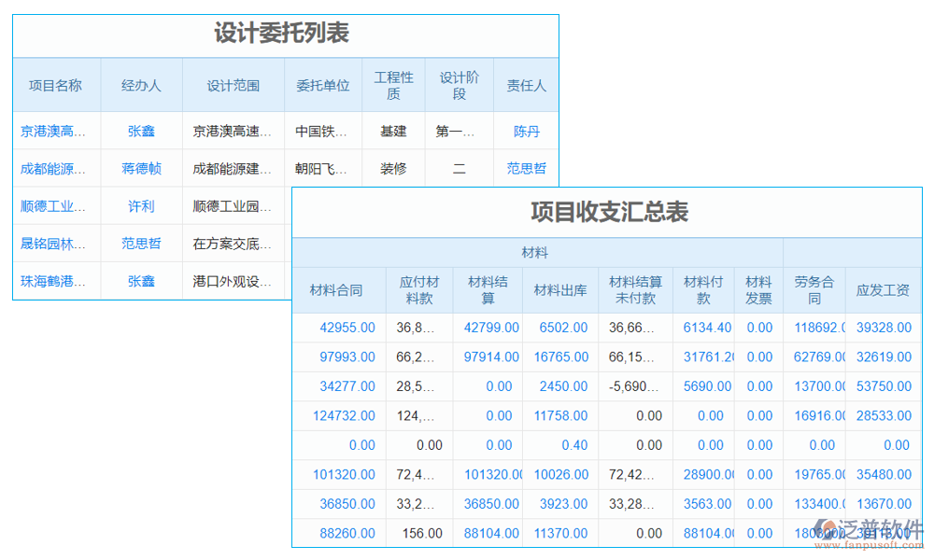The image size is (934, 560).
Task: Open material contract value 42955.00
Action: (349, 328)
